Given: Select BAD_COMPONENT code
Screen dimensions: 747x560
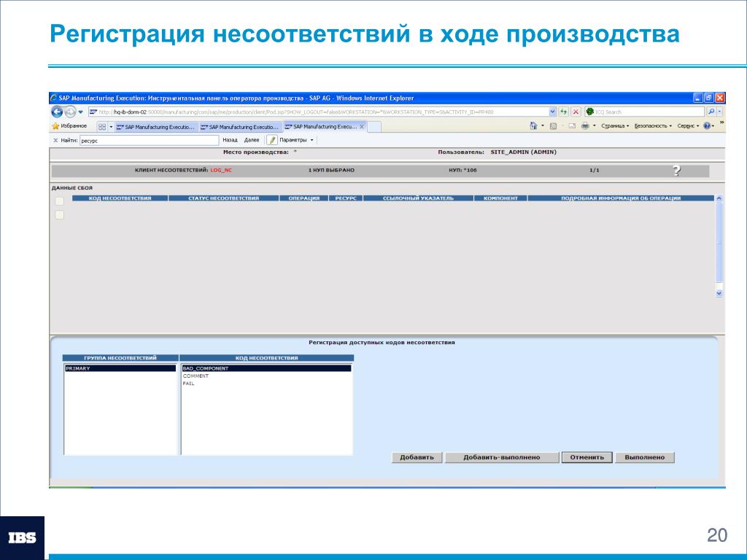Looking at the screenshot, I should tap(266, 368).
